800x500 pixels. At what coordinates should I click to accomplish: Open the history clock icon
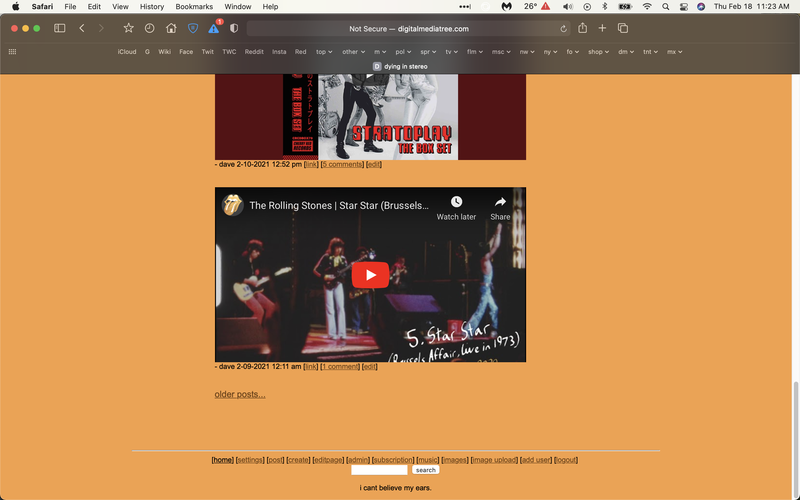point(149,29)
